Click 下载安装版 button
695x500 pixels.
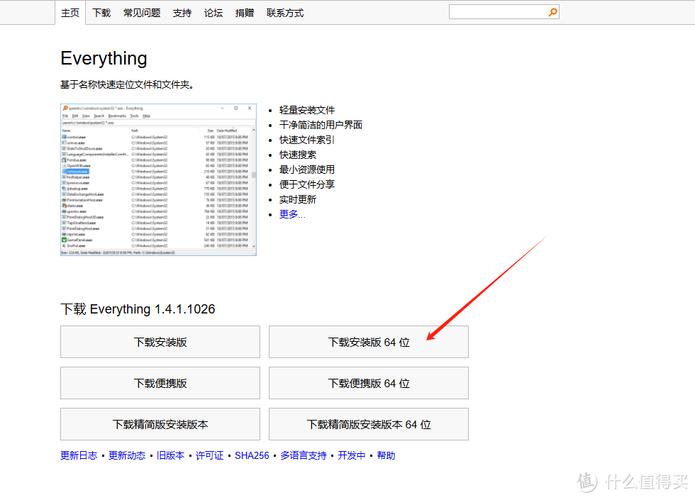(x=160, y=342)
